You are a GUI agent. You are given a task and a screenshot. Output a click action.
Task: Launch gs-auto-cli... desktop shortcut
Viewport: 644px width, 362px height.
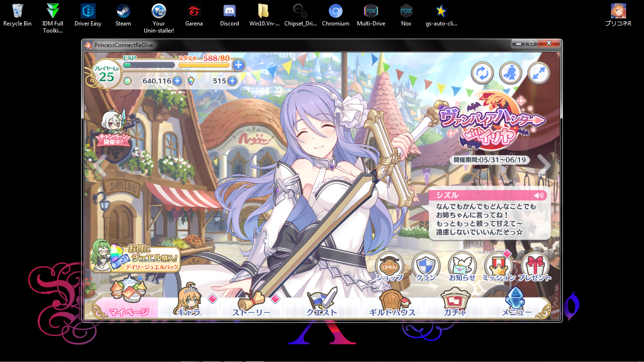tap(442, 15)
